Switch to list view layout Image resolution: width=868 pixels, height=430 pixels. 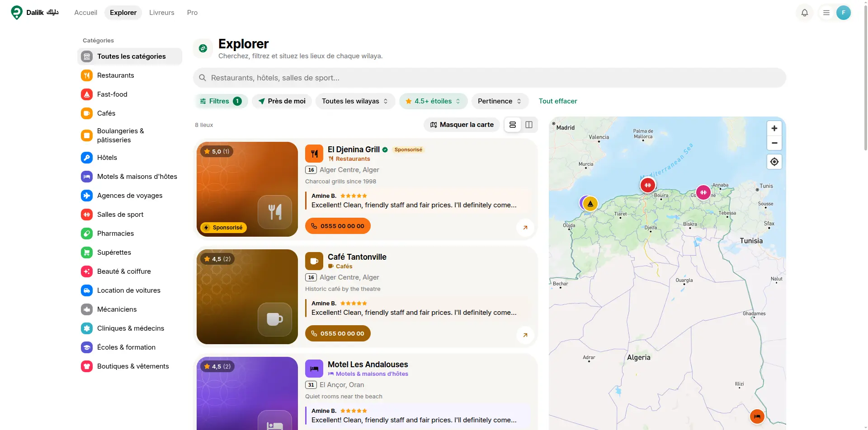pyautogui.click(x=513, y=125)
